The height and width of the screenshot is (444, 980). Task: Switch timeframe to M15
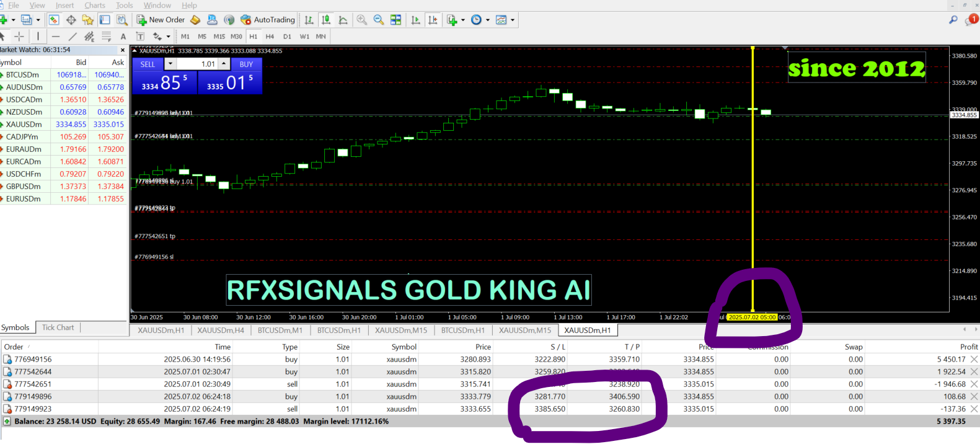click(219, 37)
